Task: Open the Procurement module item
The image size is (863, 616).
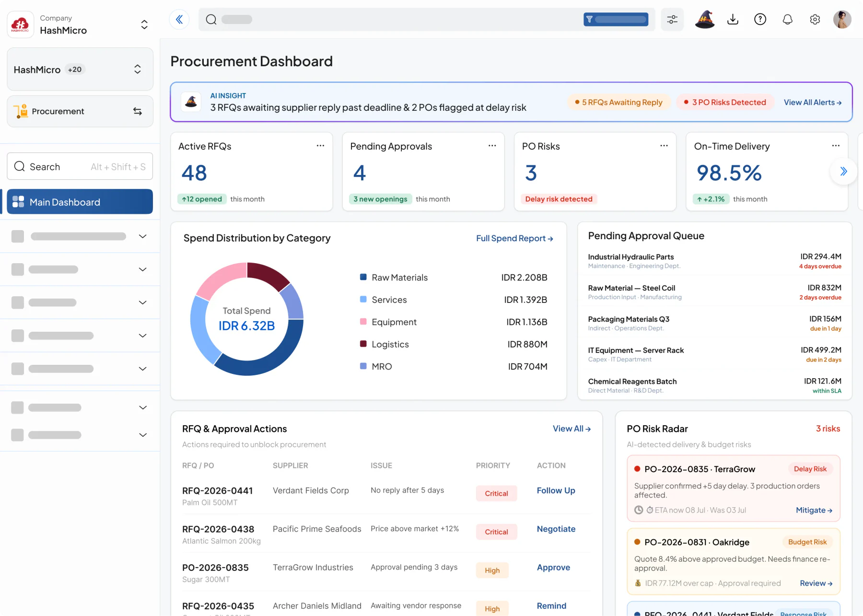Action: pos(80,111)
